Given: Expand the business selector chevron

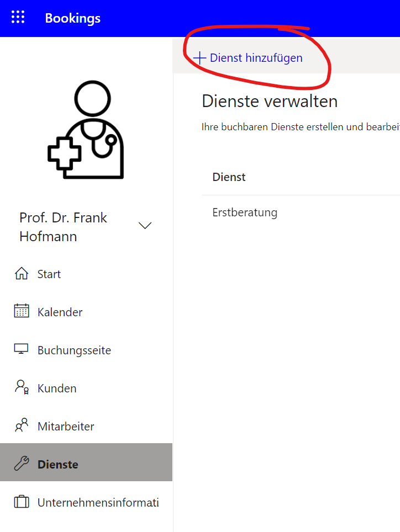Looking at the screenshot, I should point(145,226).
